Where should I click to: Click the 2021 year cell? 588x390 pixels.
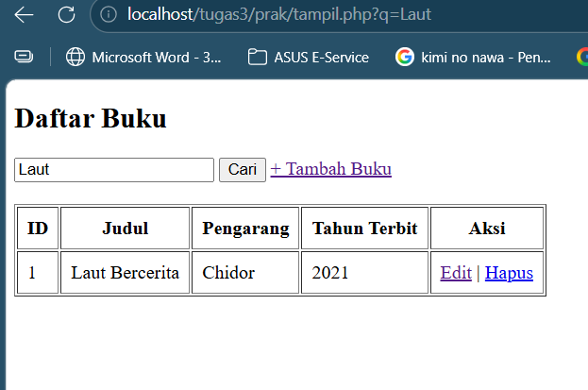[330, 273]
